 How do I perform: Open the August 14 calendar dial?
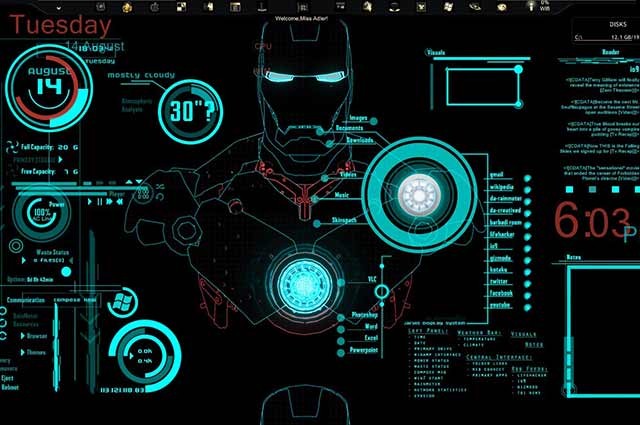tap(49, 88)
